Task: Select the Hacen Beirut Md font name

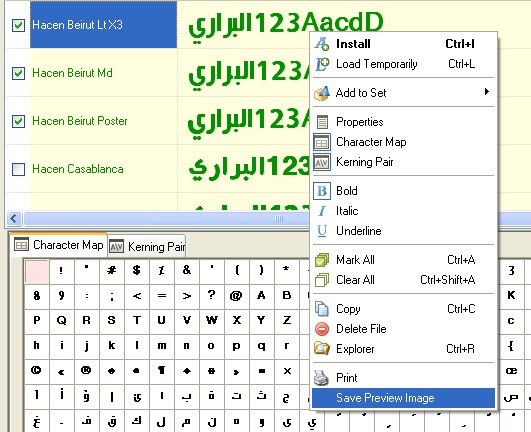Action: 72,73
